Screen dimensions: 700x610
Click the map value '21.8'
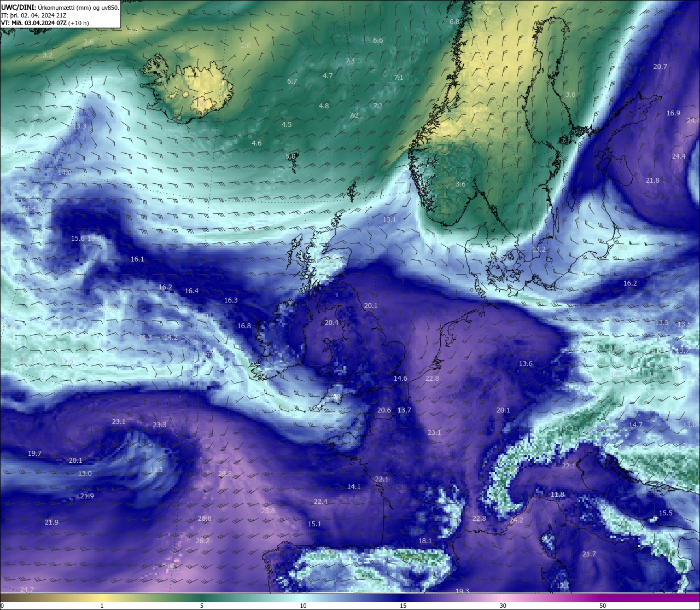point(652,181)
